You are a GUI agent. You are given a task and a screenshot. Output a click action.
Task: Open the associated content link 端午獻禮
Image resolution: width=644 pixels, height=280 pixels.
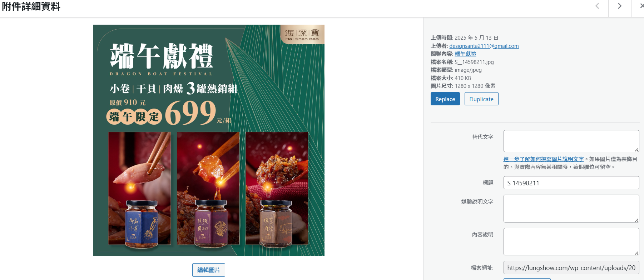465,54
